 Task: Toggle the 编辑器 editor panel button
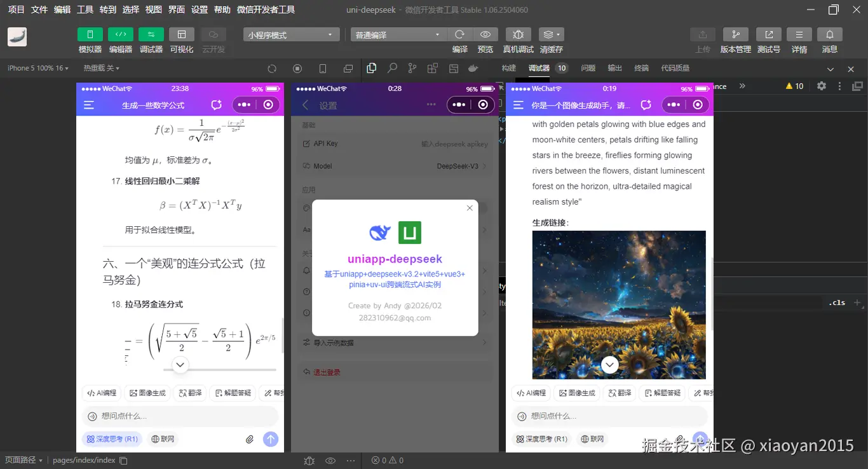(x=121, y=34)
